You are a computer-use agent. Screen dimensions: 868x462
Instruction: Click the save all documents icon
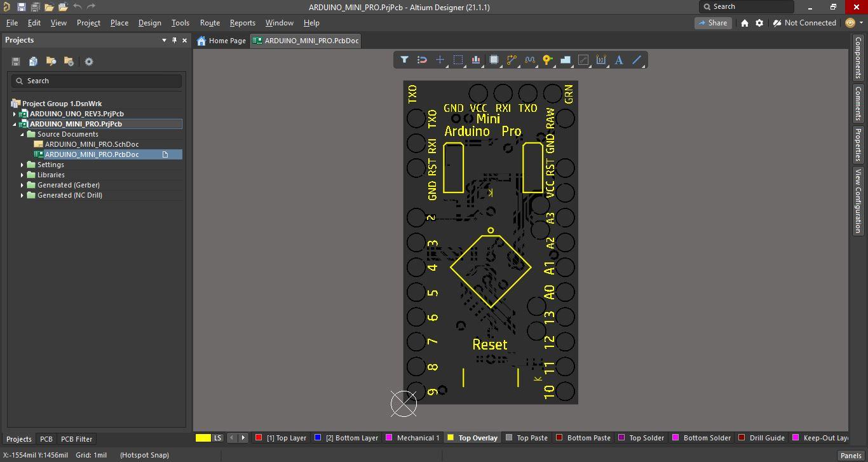[x=35, y=7]
